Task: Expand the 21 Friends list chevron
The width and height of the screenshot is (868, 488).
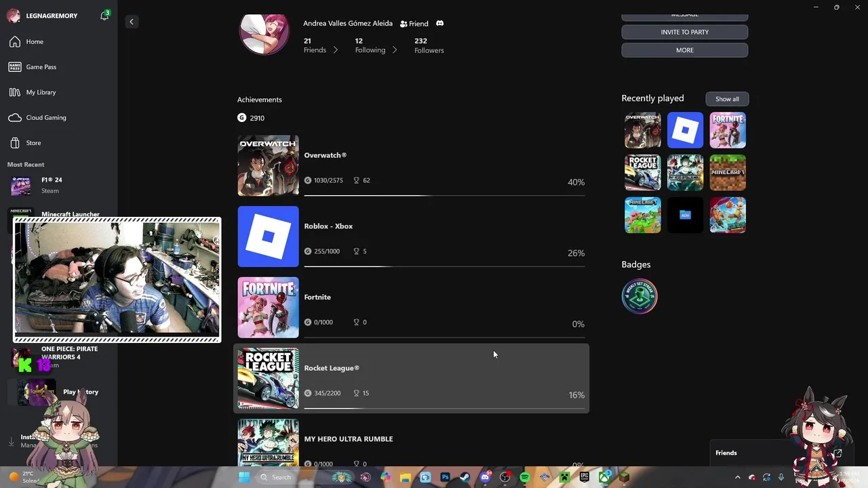Action: click(335, 50)
